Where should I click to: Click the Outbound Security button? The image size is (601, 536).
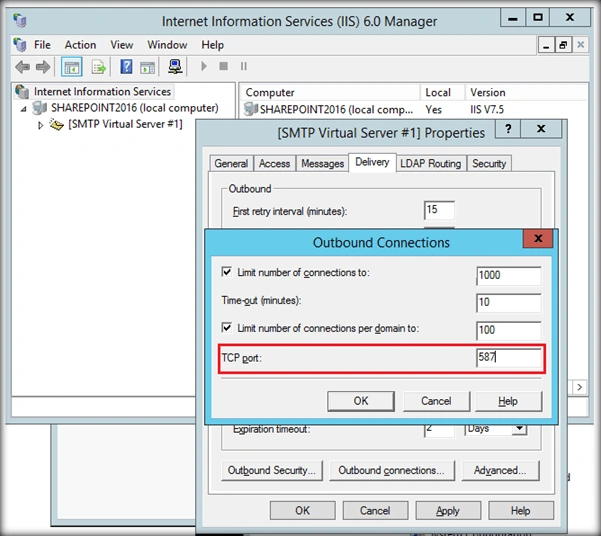point(272,470)
